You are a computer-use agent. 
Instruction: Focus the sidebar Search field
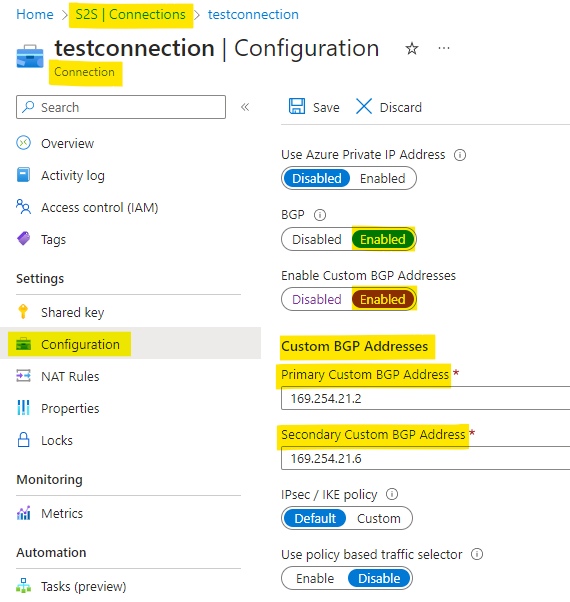121,107
